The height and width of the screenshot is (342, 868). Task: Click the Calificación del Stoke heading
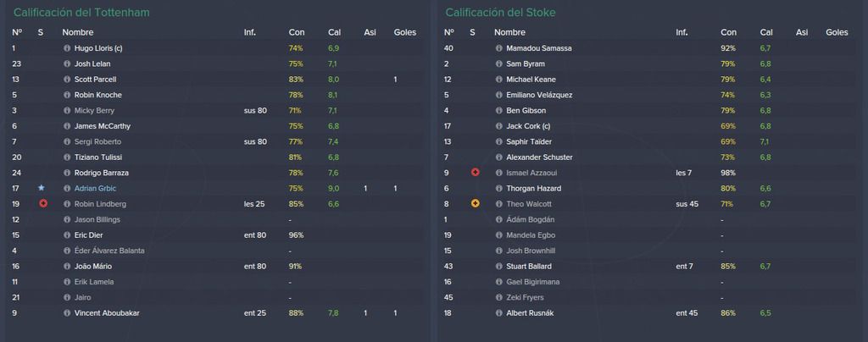[x=500, y=12]
